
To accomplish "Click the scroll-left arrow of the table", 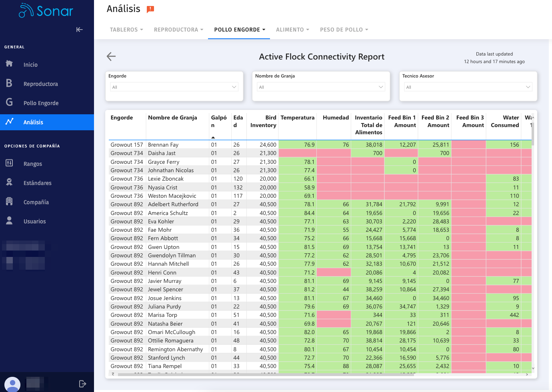I will (x=113, y=374).
